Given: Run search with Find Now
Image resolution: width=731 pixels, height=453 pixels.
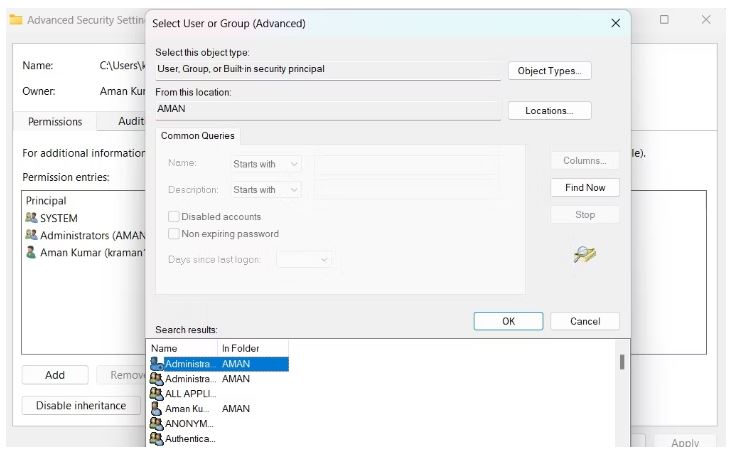Looking at the screenshot, I should click(585, 188).
